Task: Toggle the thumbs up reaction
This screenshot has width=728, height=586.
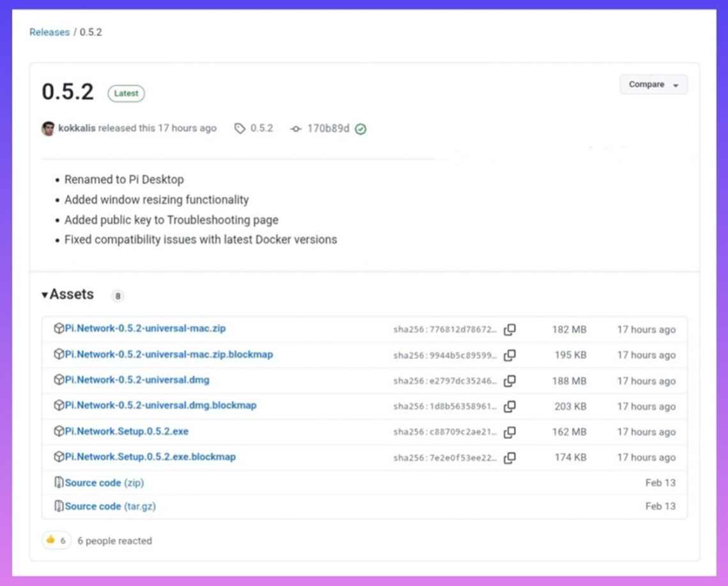Action: [56, 540]
